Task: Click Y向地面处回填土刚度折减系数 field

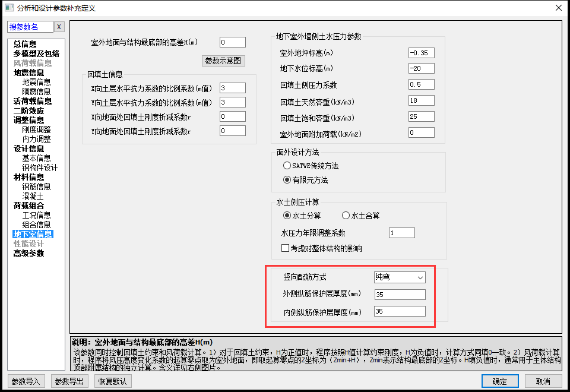Action: 233,131
